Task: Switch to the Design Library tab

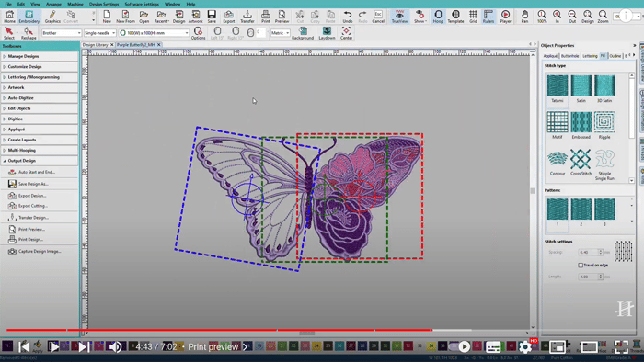Action: [x=95, y=45]
